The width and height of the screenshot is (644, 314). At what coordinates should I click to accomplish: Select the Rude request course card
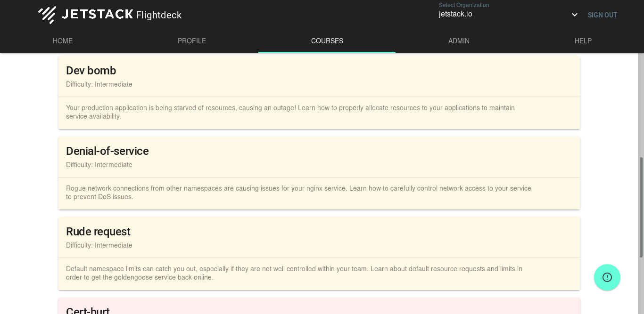[319, 253]
